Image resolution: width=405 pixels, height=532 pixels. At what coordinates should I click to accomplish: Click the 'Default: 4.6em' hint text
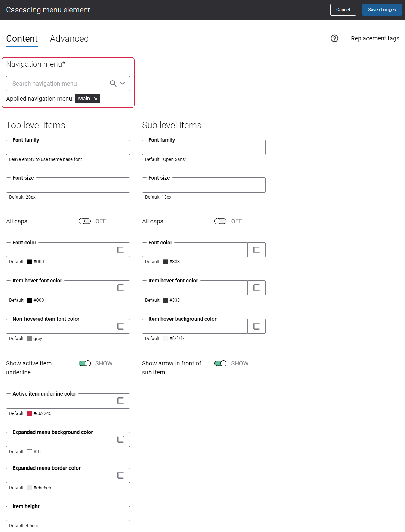click(x=24, y=526)
